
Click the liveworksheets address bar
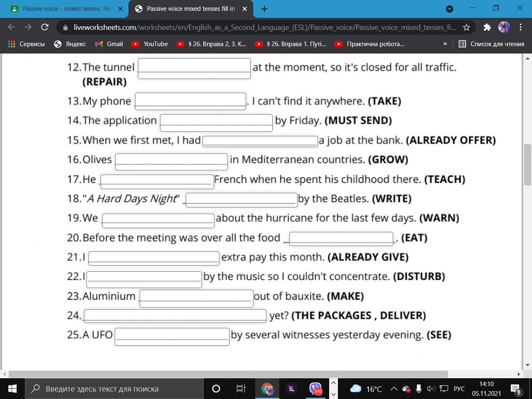(x=265, y=27)
